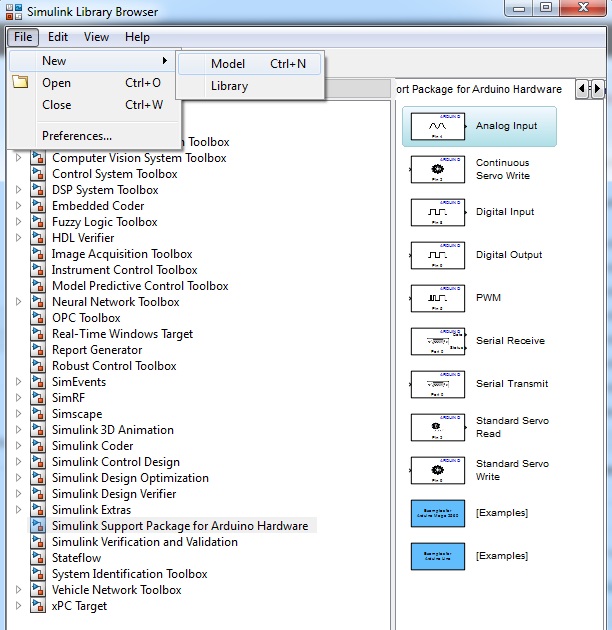Screen dimensions: 612x630
Task: Select Stateflow in the library tree
Action: 76,558
